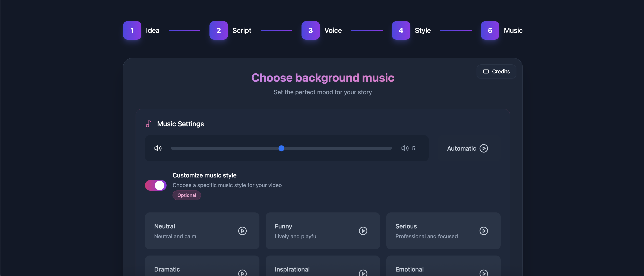Jump to step 3 Voice

tap(310, 31)
